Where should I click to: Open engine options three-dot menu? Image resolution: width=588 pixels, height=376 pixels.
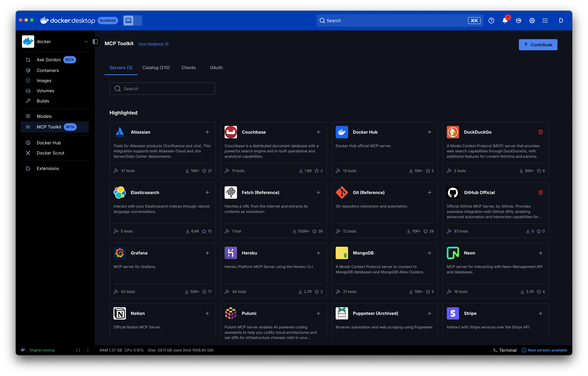point(88,350)
